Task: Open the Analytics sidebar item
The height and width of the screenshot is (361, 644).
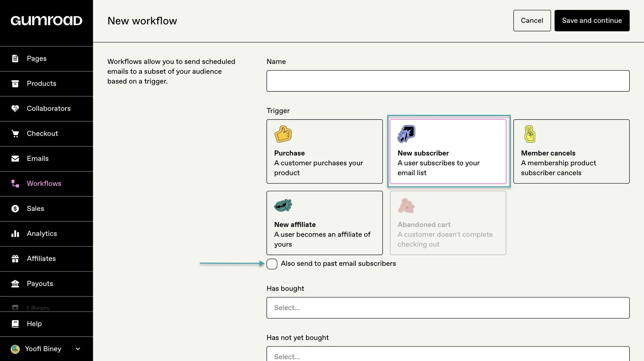Action: (46, 234)
